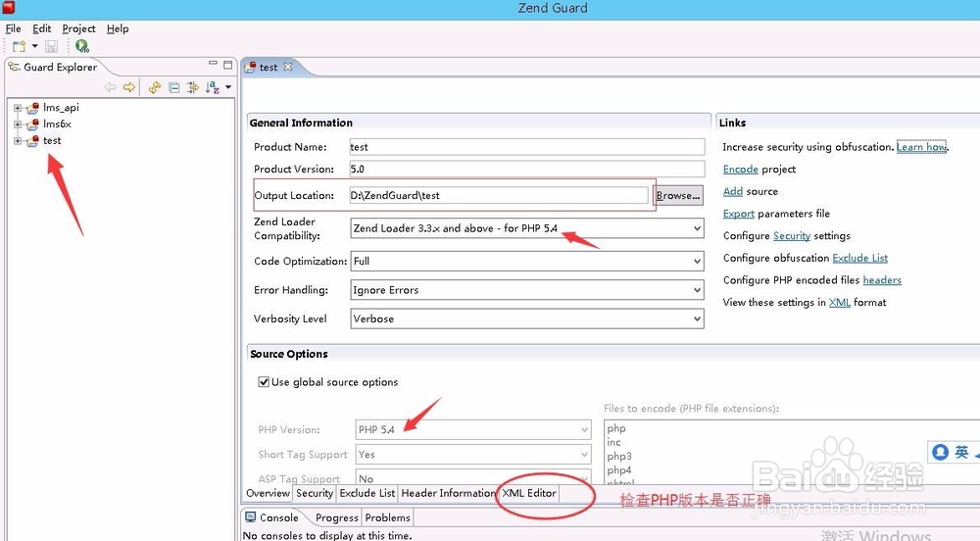Click the test project folder icon
The height and width of the screenshot is (541, 980).
[32, 141]
